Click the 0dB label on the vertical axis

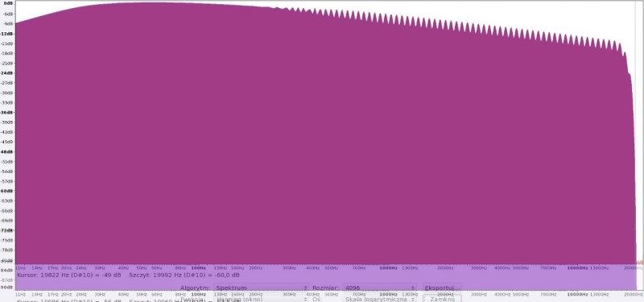coord(8,3)
